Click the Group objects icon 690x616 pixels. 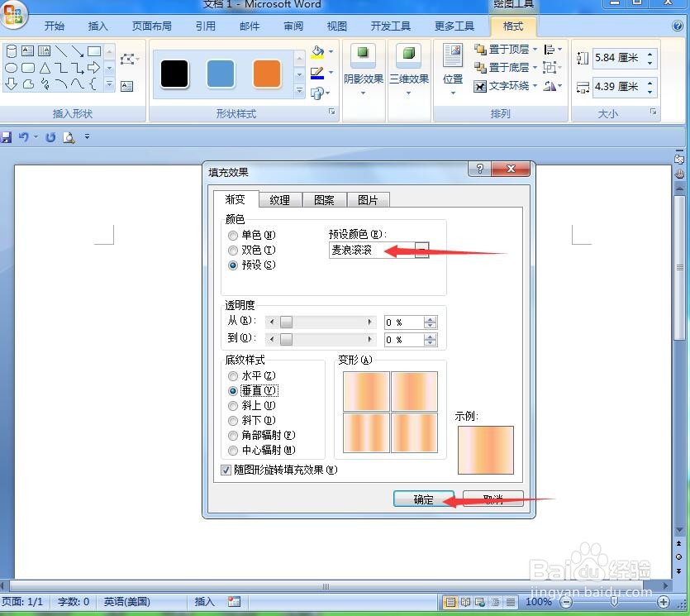550,67
